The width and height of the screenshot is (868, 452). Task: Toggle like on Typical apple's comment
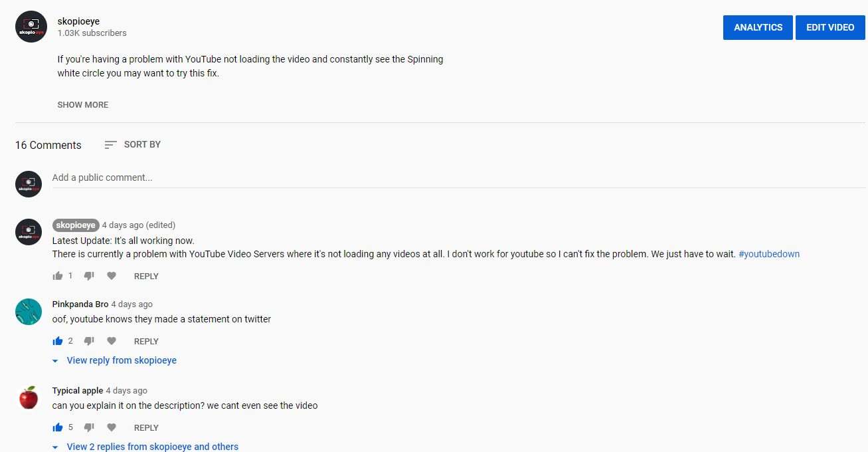click(x=58, y=427)
